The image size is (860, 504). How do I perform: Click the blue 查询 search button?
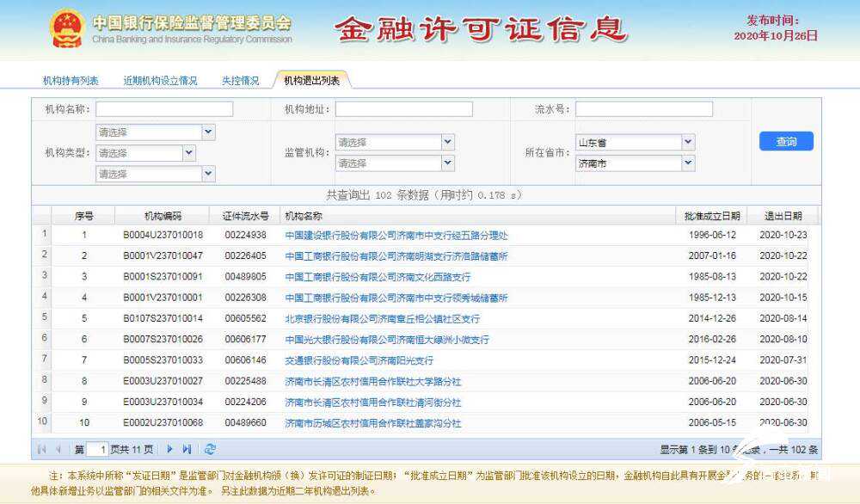(x=785, y=142)
